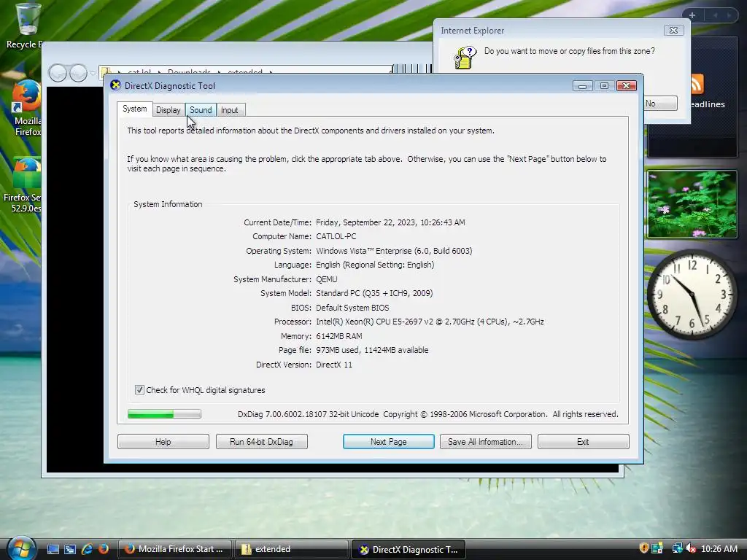Screen dimensions: 747x560
Task: Switch to the extended folder taskbar button
Action: pos(290,549)
